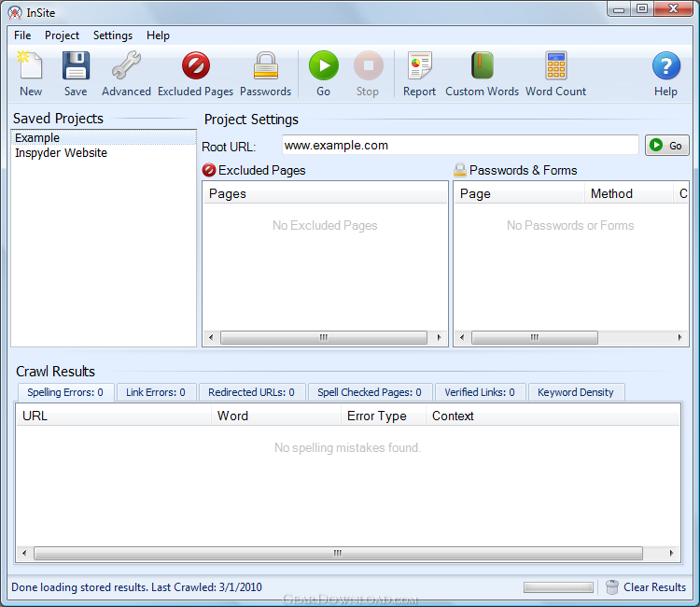Click the New project toolbar icon
Image resolution: width=700 pixels, height=607 pixels.
[31, 67]
